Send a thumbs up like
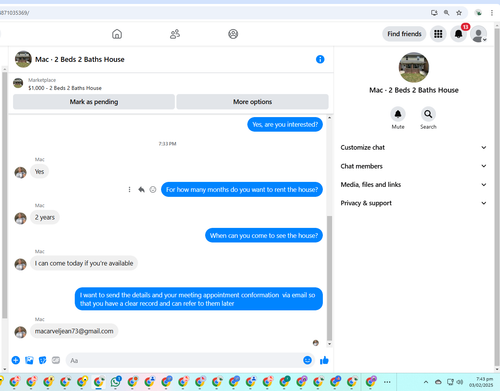Viewport: 500px width, 391px height. [x=324, y=360]
